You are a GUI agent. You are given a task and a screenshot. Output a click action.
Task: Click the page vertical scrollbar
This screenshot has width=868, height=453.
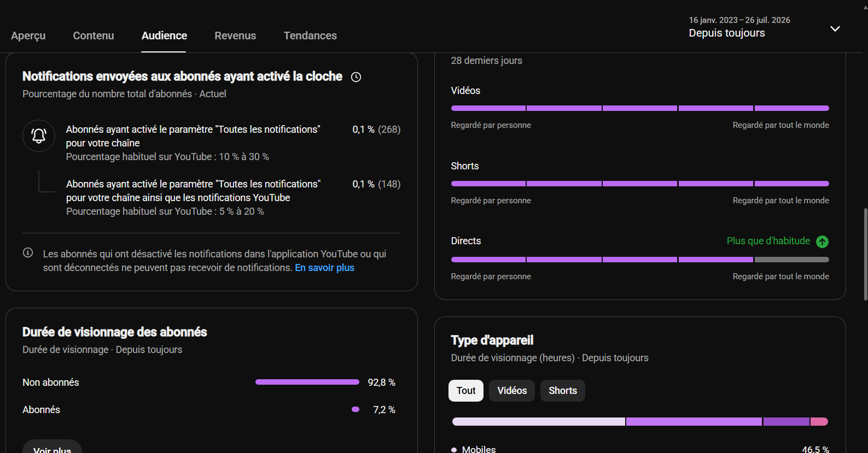[865, 254]
